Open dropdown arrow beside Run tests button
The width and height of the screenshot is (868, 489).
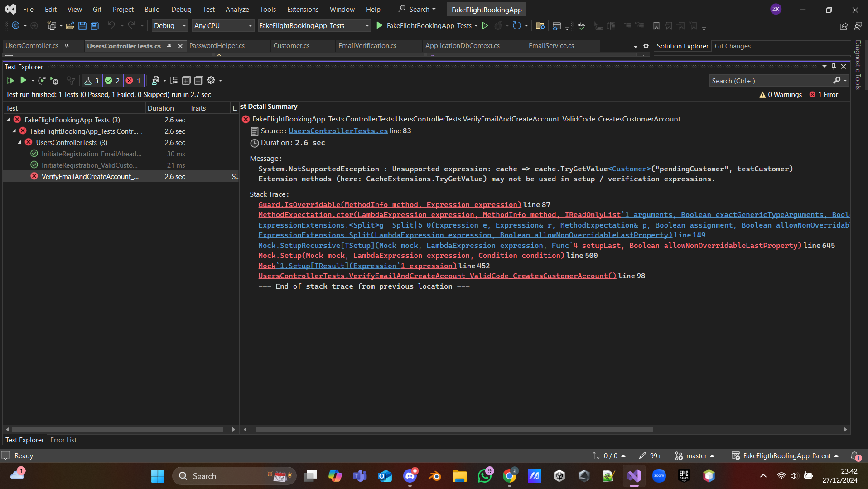coord(33,81)
